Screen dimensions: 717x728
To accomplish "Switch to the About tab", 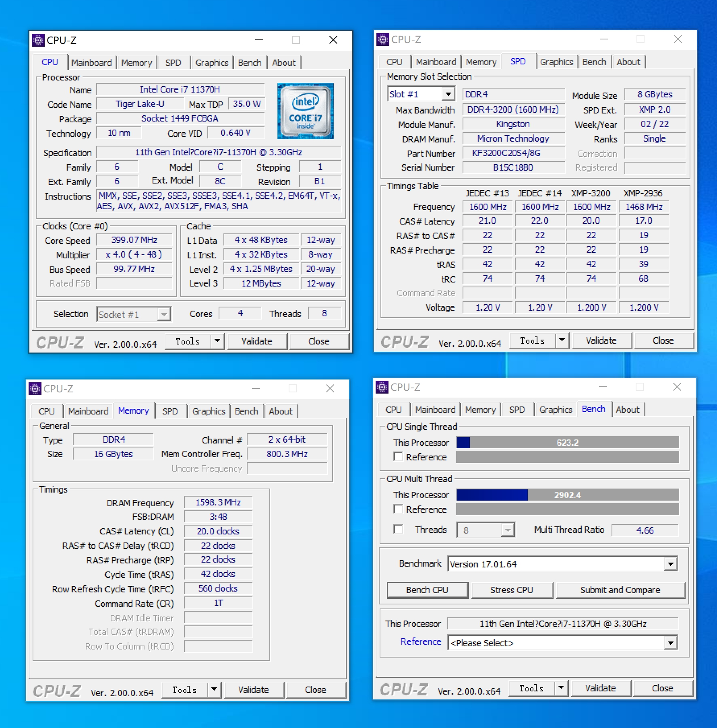I will [x=284, y=62].
